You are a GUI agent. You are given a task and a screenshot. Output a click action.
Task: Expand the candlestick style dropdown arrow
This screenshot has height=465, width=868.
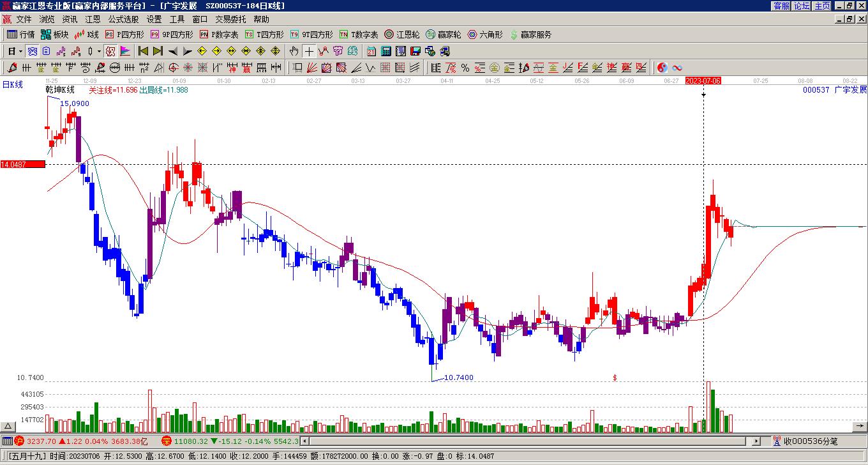point(99,51)
